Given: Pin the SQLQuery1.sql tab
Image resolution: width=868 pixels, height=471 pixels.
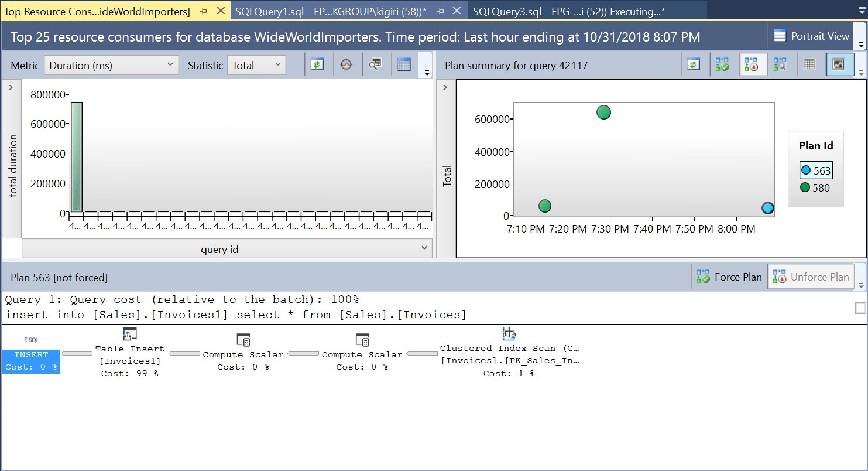Looking at the screenshot, I should click(x=441, y=11).
